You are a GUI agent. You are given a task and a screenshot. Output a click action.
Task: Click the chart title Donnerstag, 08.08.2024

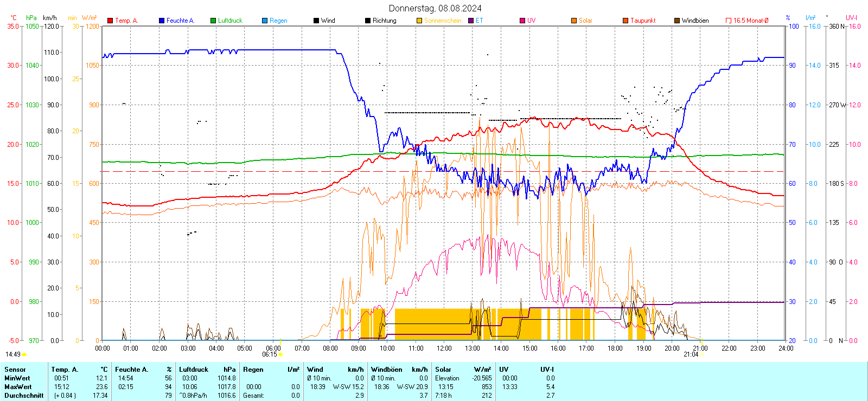click(435, 8)
